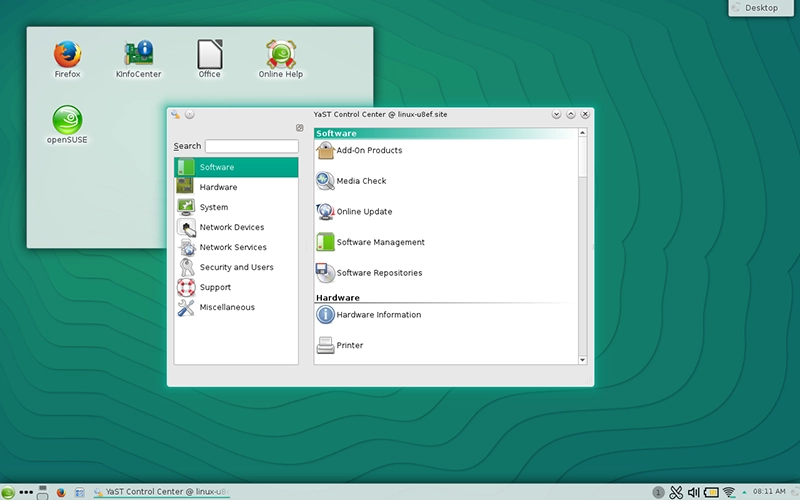Select the Miscellaneous category
Image resolution: width=800 pixels, height=500 pixels.
pyautogui.click(x=236, y=307)
